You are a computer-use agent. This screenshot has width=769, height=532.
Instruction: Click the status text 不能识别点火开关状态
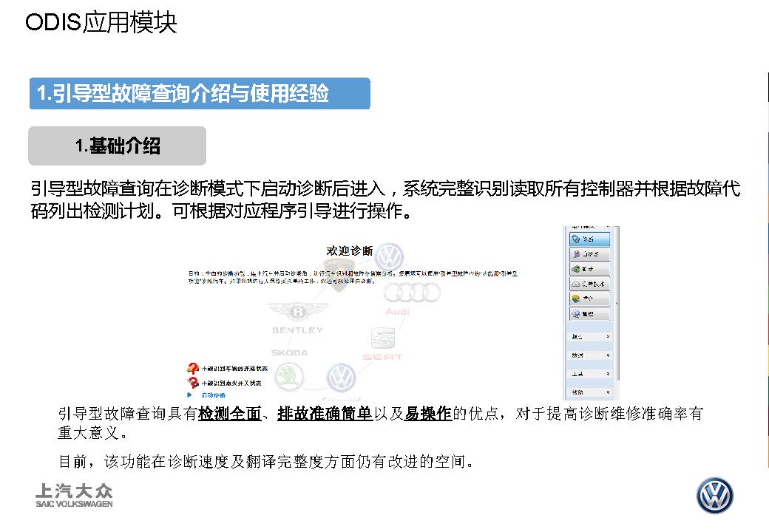pyautogui.click(x=231, y=383)
